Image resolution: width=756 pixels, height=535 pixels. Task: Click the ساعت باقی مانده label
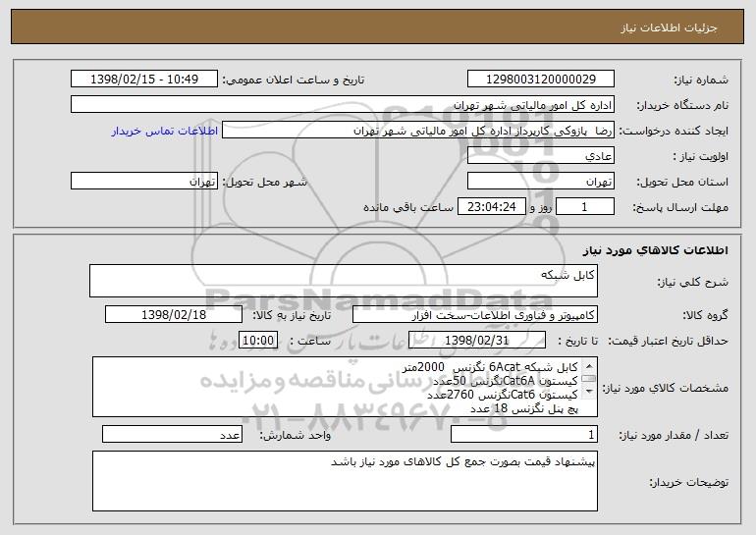tap(408, 207)
